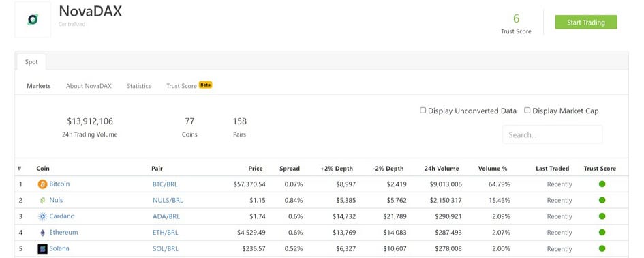This screenshot has height=258, width=644.
Task: Click the 158 Pairs count
Action: [x=240, y=121]
